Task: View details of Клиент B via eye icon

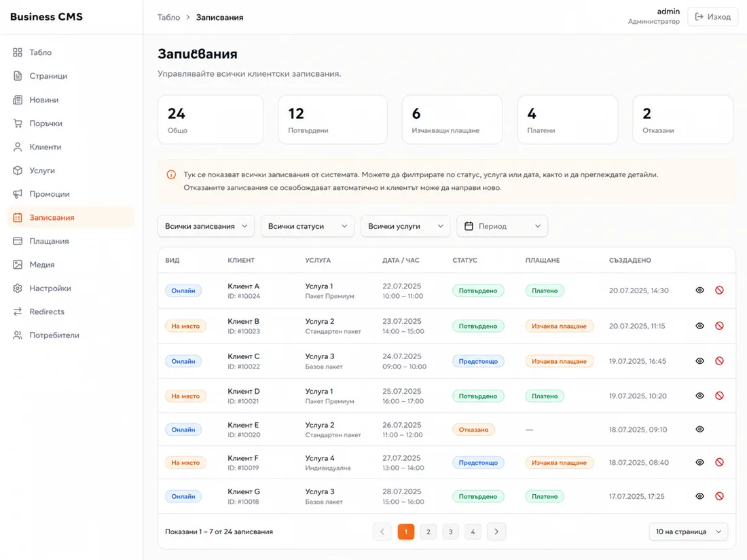Action: pyautogui.click(x=699, y=326)
